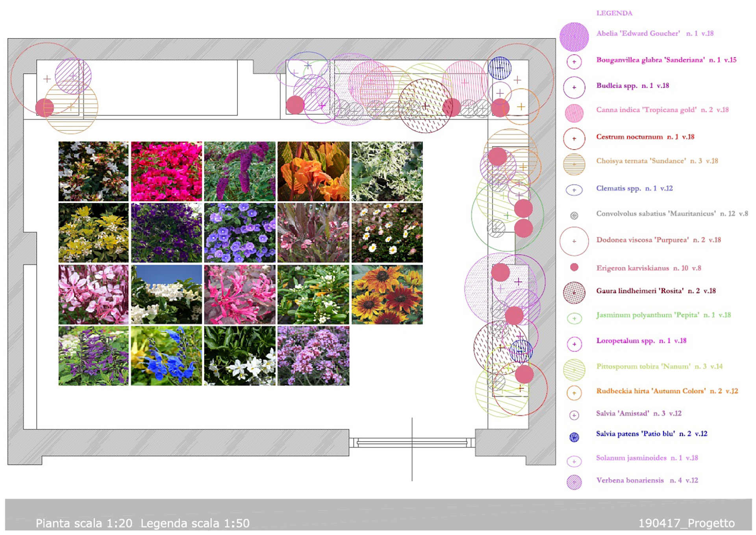Open the bright blue Salvia patens photo
756x535 pixels.
point(167,355)
